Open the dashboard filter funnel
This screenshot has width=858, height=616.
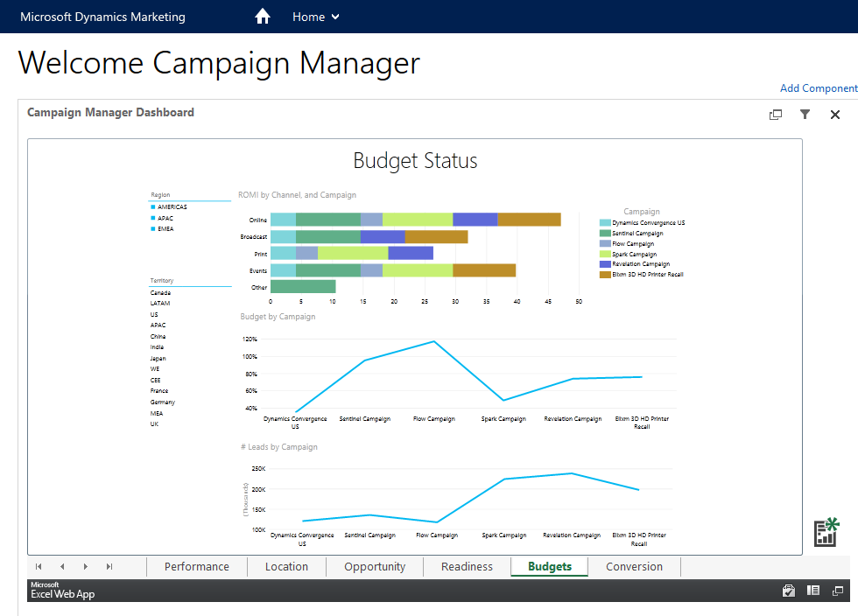point(805,115)
